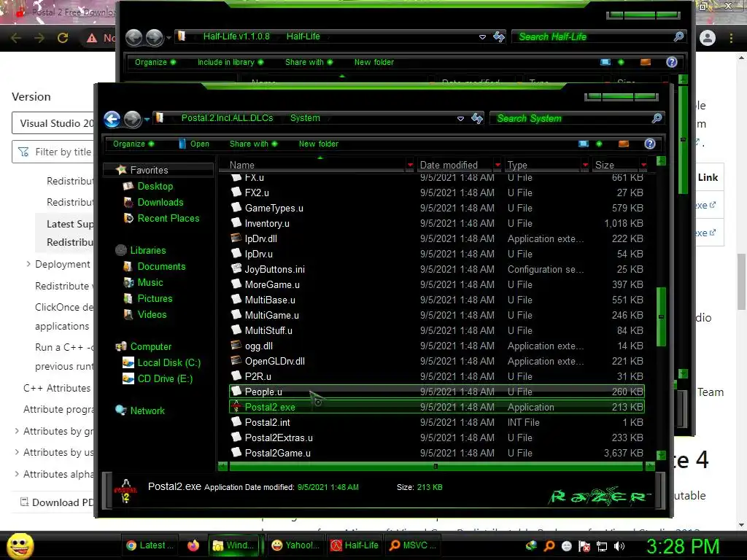Click magnifier icon in Search System box
747x560 pixels.
[657, 118]
